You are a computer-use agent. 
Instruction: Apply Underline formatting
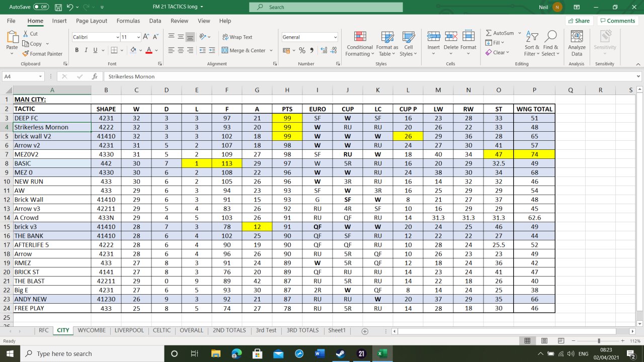(95, 50)
